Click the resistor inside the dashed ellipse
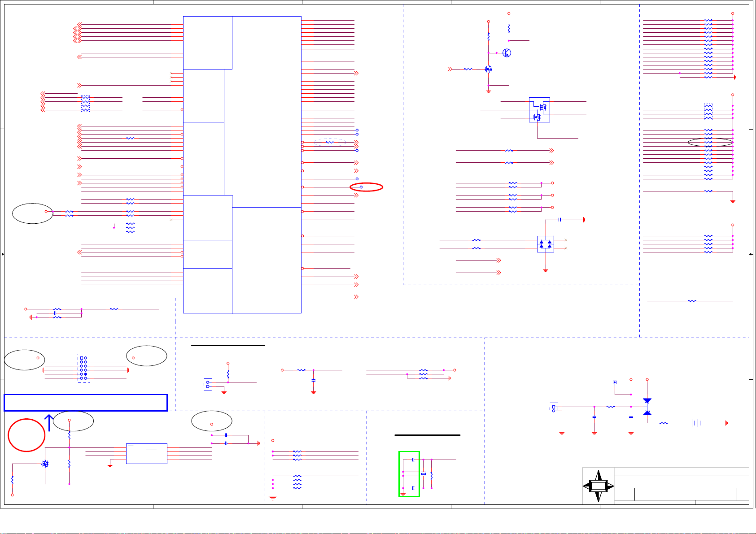Screen dimensions: 756x534 pyautogui.click(x=330, y=142)
